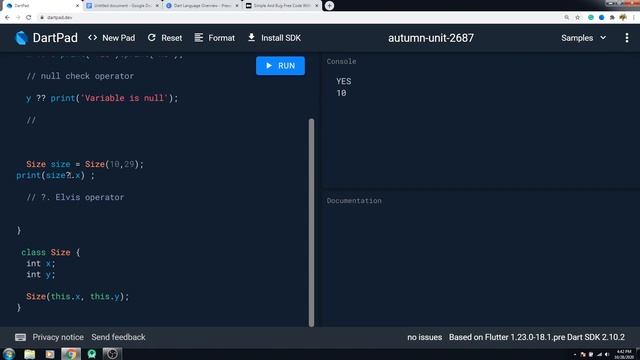Open File Explorer from taskbar
Image resolution: width=640 pixels, height=360 pixels.
tap(29, 354)
